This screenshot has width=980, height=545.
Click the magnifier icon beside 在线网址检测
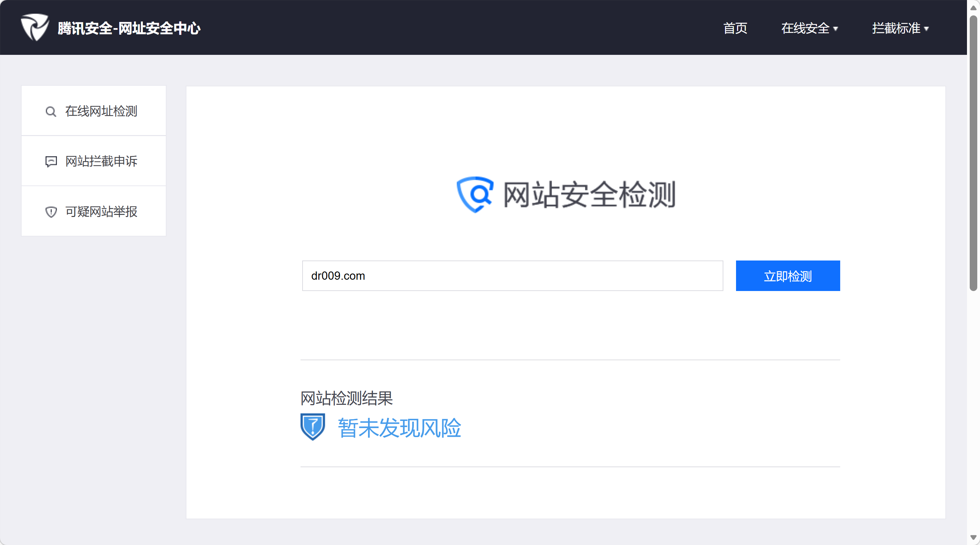tap(51, 111)
